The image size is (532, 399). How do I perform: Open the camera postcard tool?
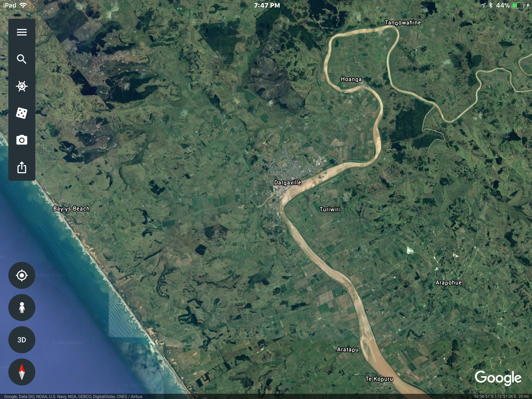click(x=22, y=140)
